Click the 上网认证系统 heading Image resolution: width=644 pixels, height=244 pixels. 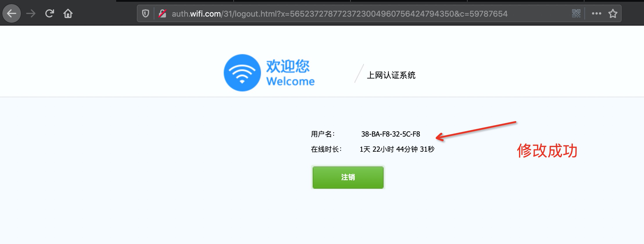[391, 75]
